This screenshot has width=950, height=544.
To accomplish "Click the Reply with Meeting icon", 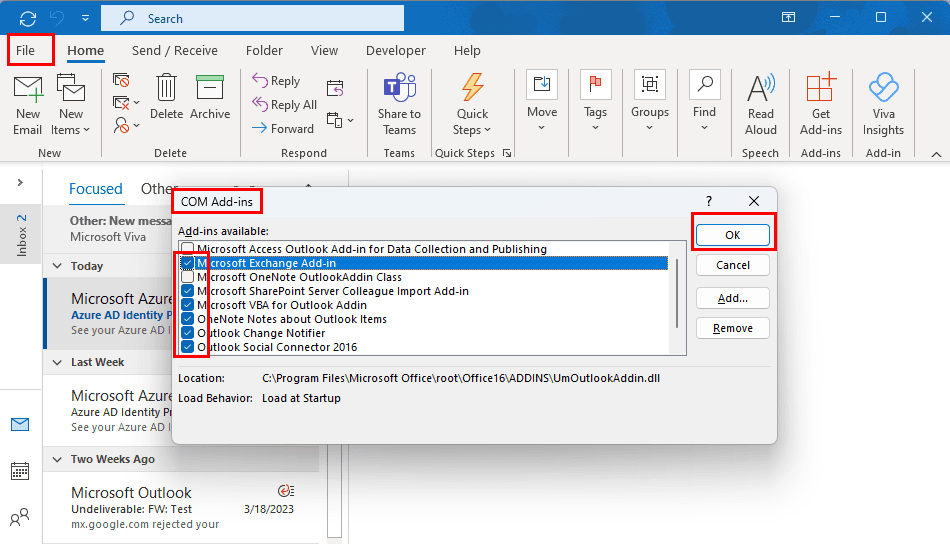I will [335, 88].
